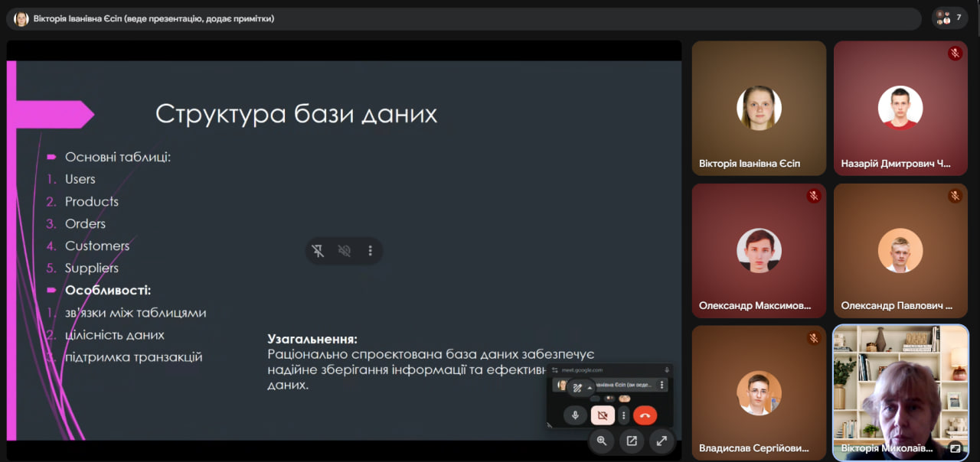
Task: Select the Вікторія Іванівна Єсіп participant tile
Action: (x=759, y=108)
